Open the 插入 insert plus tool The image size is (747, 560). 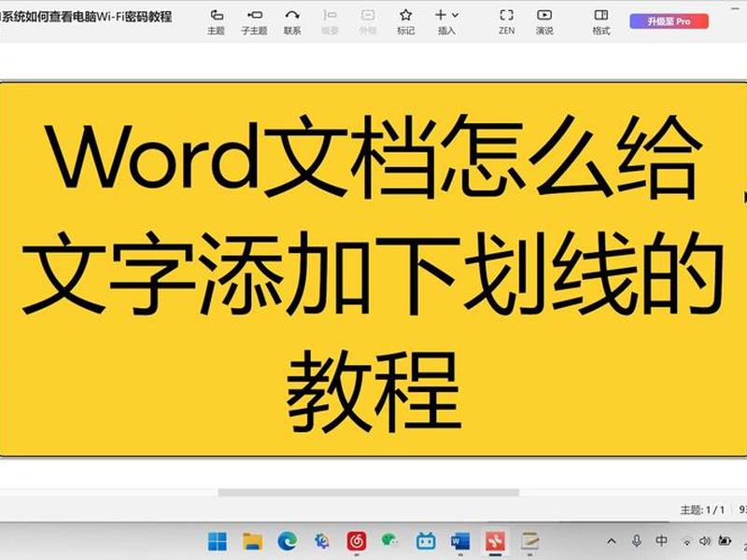(x=441, y=15)
